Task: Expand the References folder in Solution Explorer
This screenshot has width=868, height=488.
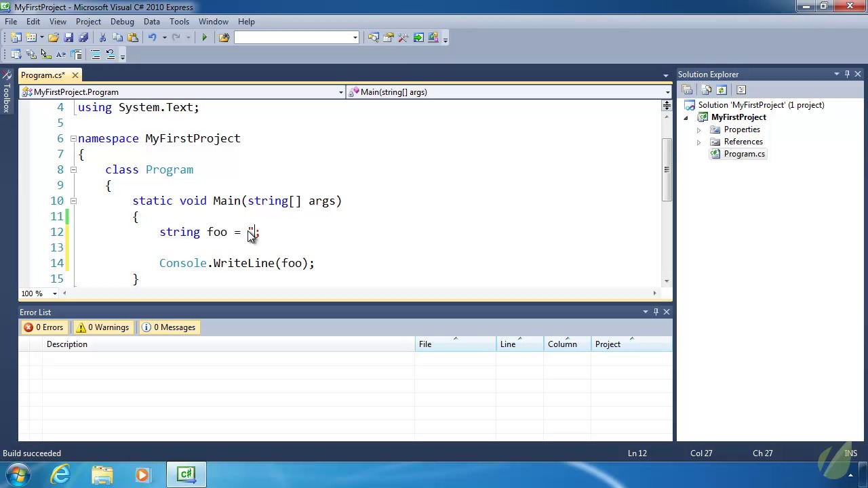Action: [x=698, y=142]
